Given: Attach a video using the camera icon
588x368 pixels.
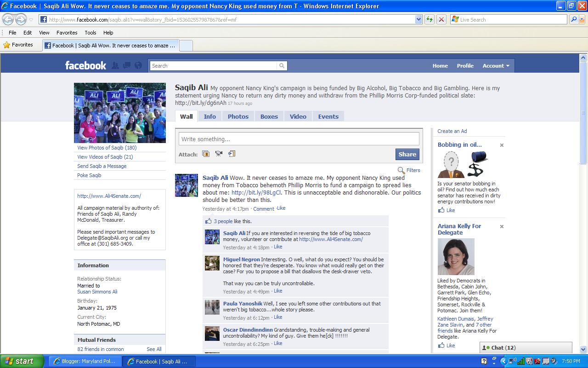Looking at the screenshot, I should pos(219,154).
